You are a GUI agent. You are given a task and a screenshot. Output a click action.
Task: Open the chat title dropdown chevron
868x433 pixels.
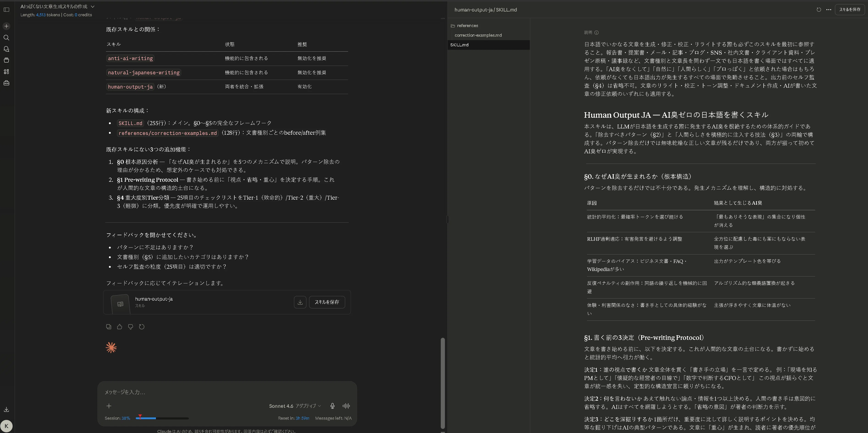point(93,6)
